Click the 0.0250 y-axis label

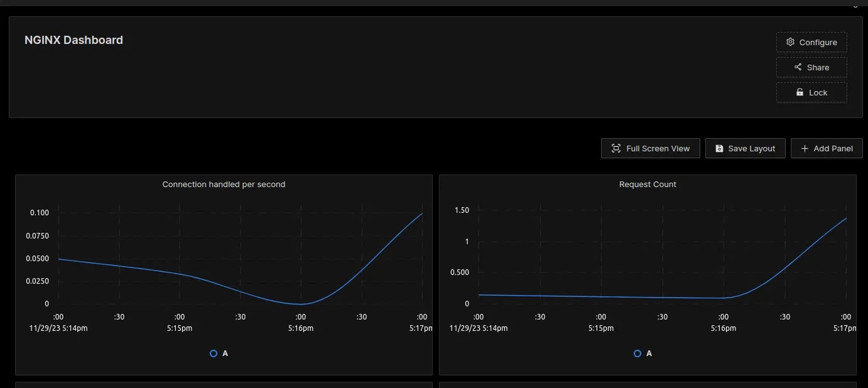tap(37, 281)
